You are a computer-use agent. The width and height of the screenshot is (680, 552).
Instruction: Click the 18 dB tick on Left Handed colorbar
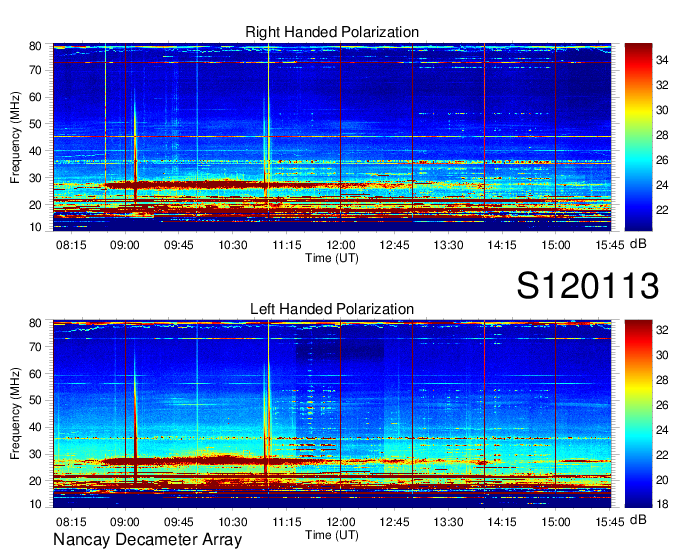(662, 504)
